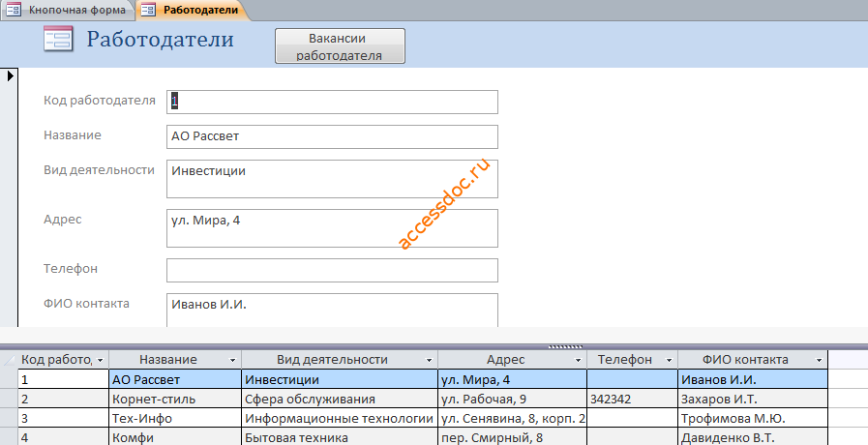Open the Адрес column filter arrow
Screen dimensions: 868x445
click(x=578, y=360)
